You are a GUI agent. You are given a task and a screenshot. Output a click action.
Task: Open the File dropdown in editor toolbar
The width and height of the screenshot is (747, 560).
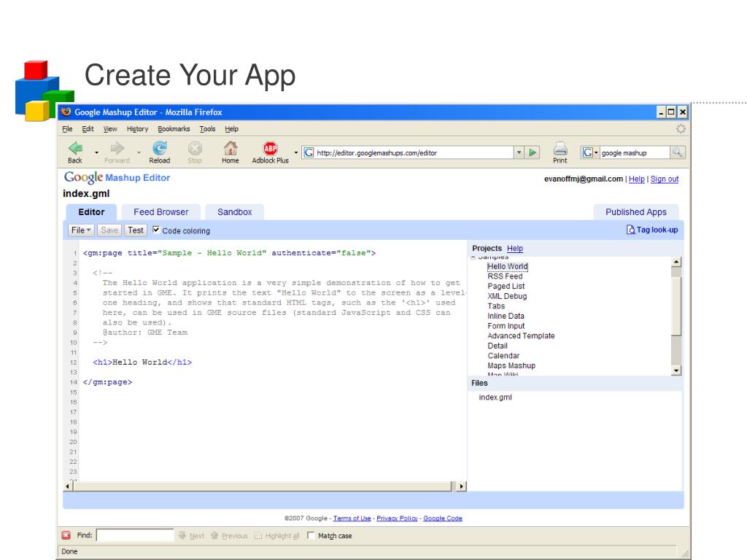[81, 230]
